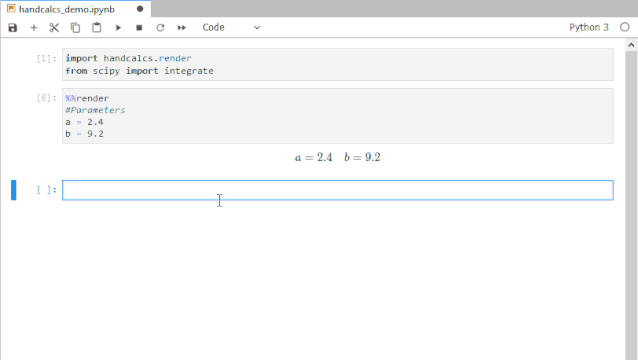Collapse the active cell via blue bar

click(x=13, y=190)
